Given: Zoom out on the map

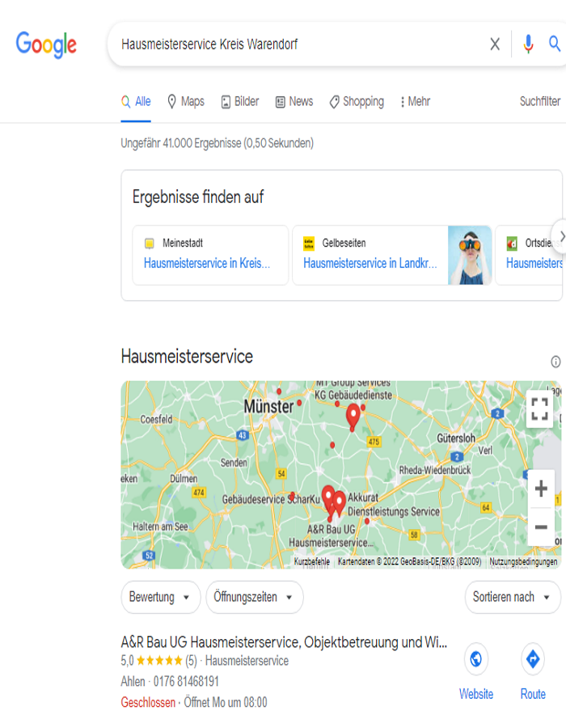Looking at the screenshot, I should coord(541,527).
